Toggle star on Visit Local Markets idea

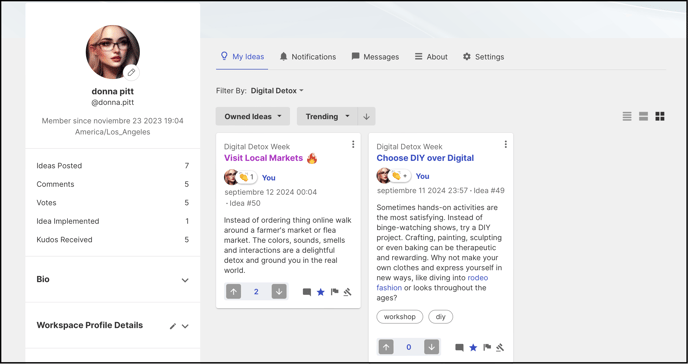(320, 292)
